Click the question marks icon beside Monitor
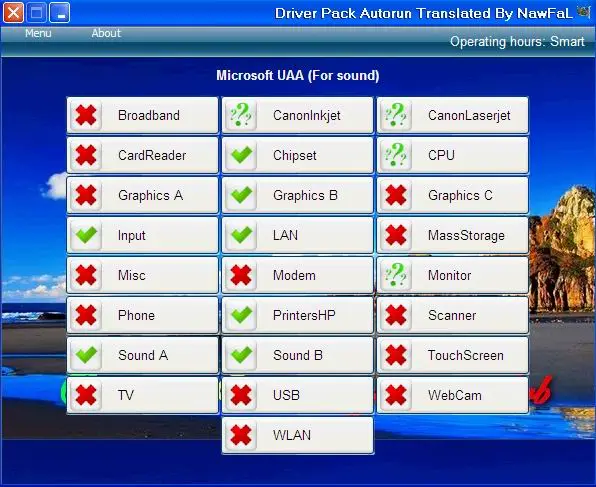The image size is (596, 487). click(396, 275)
